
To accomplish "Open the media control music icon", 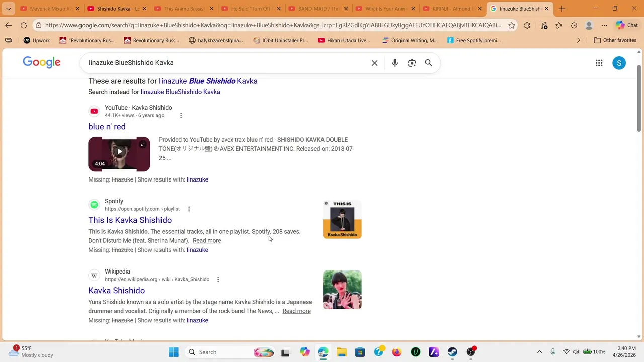I will [x=544, y=25].
